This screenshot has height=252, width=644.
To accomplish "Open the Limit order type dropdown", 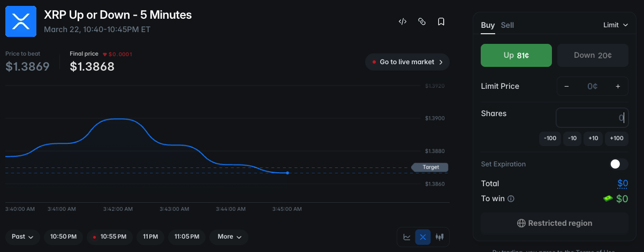I will 615,25.
